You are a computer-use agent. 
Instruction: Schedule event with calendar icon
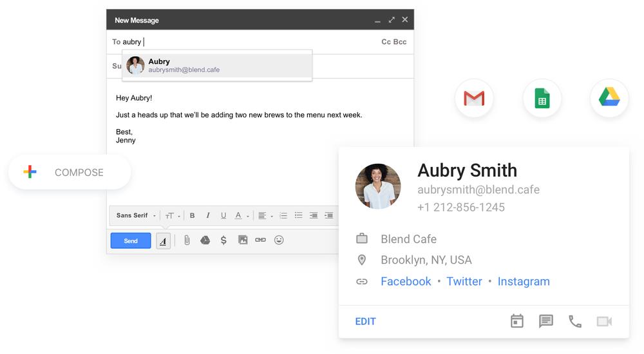(x=517, y=321)
